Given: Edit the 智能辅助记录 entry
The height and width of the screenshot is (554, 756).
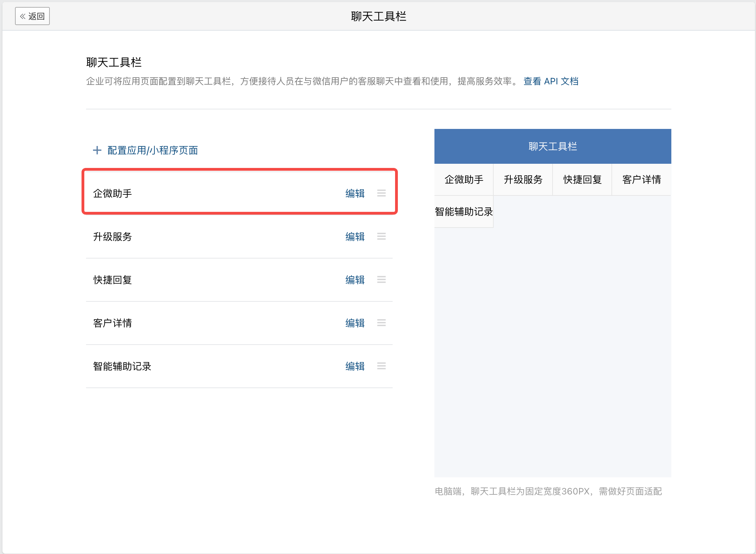Looking at the screenshot, I should coord(355,366).
